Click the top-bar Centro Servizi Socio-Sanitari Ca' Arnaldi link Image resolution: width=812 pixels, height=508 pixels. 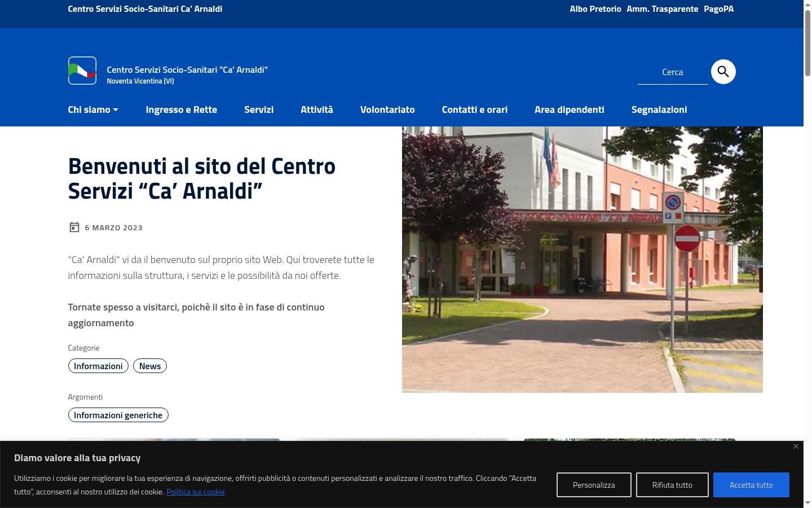pos(145,9)
